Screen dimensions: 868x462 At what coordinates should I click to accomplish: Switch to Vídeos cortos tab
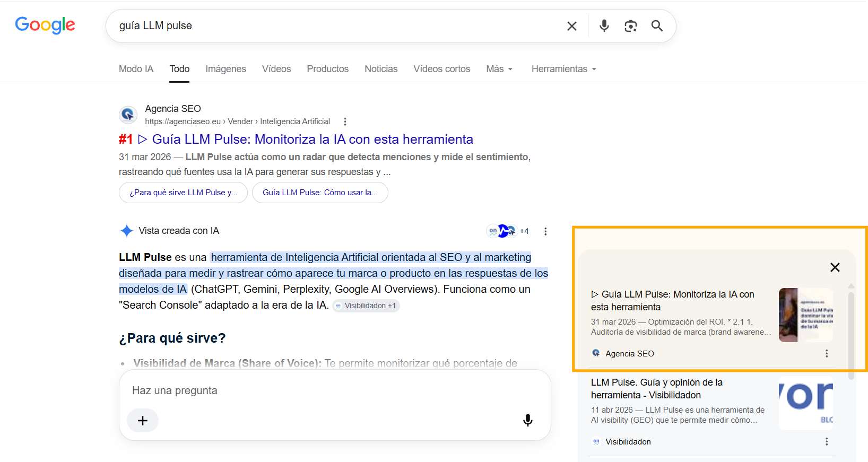click(442, 69)
